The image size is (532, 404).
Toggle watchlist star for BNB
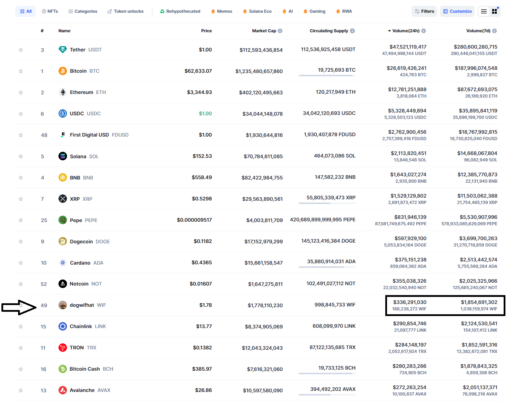click(x=21, y=178)
